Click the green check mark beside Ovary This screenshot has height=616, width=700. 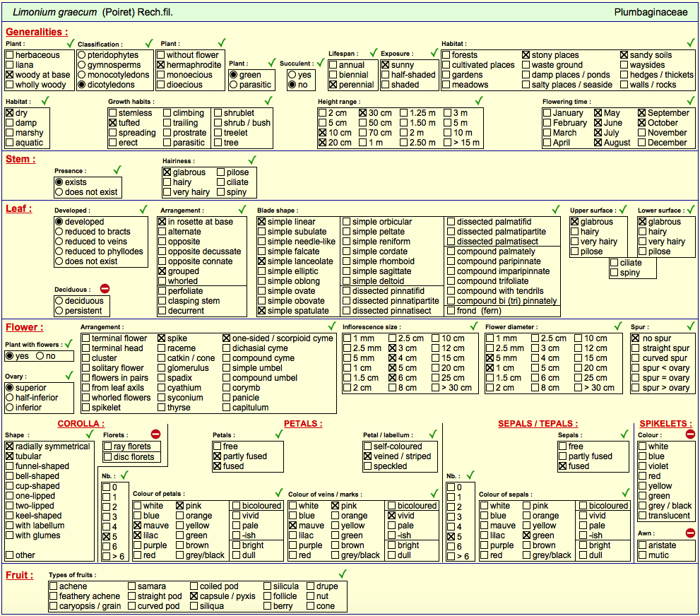coord(69,375)
